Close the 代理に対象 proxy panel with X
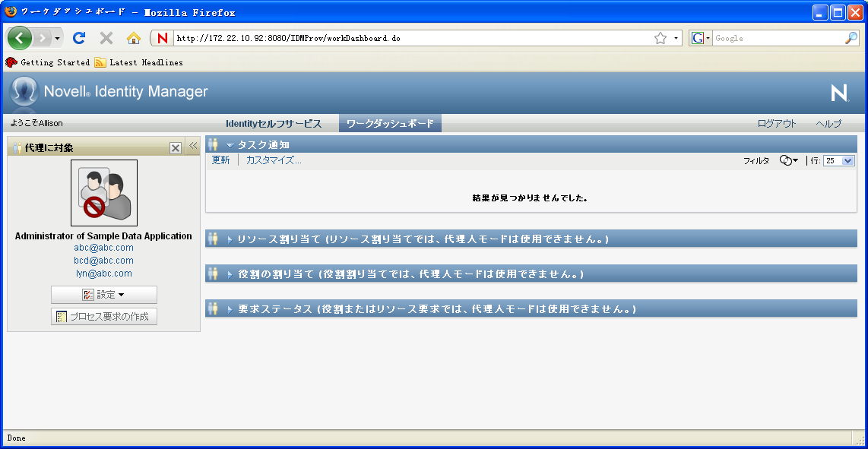The image size is (868, 449). point(176,148)
